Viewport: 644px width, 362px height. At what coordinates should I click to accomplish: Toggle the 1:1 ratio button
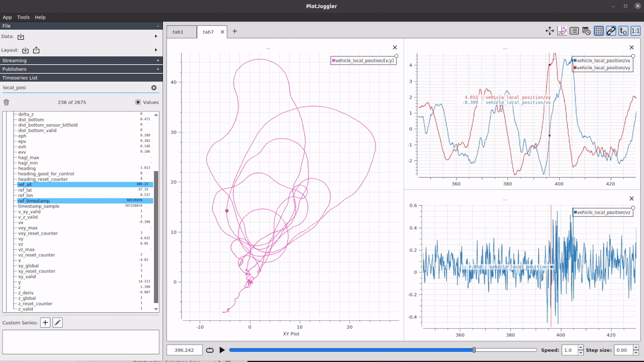(635, 31)
